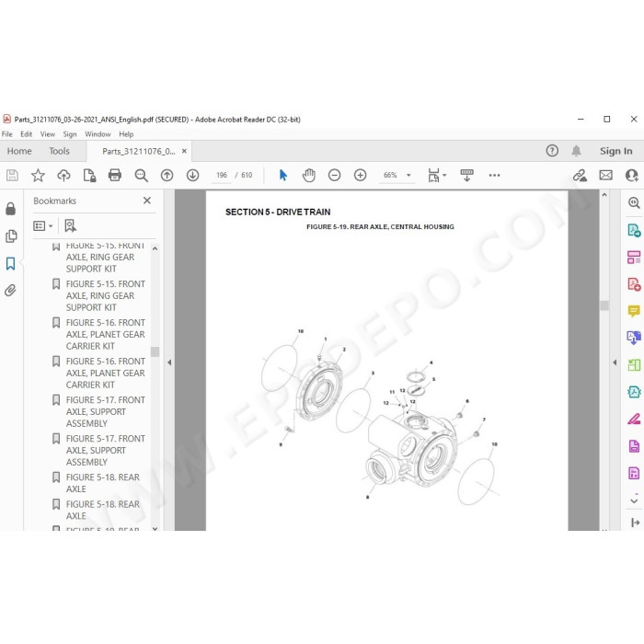Go to next page arrow

192,176
